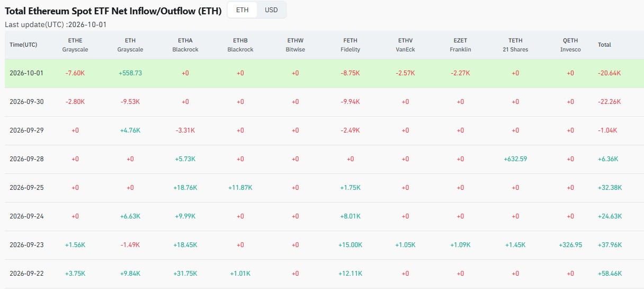Click the -2.27K Franklin value
This screenshot has width=644, height=289.
(x=460, y=73)
